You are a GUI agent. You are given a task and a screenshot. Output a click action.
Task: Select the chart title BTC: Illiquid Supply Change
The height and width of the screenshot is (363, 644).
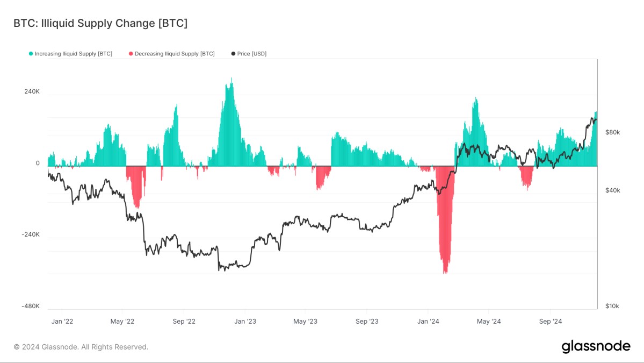100,23
